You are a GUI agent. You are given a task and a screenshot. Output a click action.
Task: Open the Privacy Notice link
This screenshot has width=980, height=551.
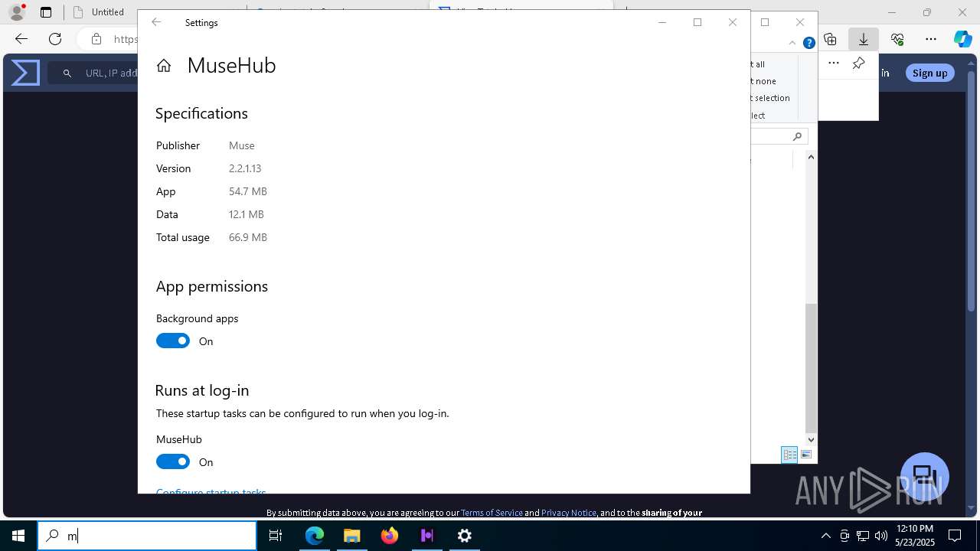[569, 513]
